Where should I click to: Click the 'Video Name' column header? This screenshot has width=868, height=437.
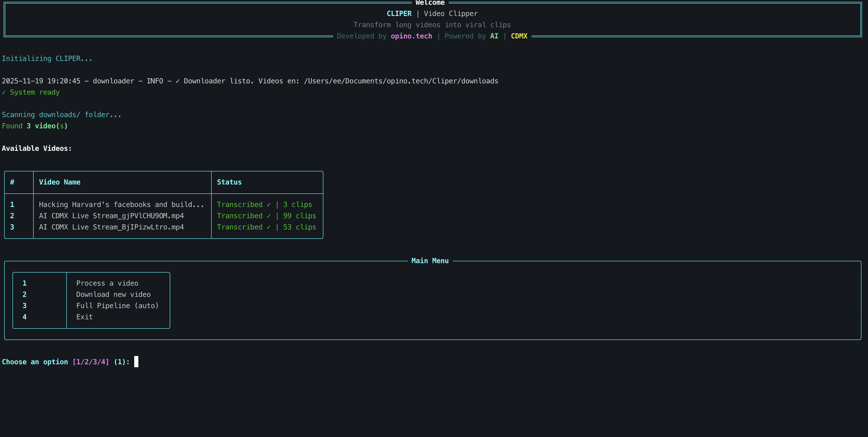60,182
